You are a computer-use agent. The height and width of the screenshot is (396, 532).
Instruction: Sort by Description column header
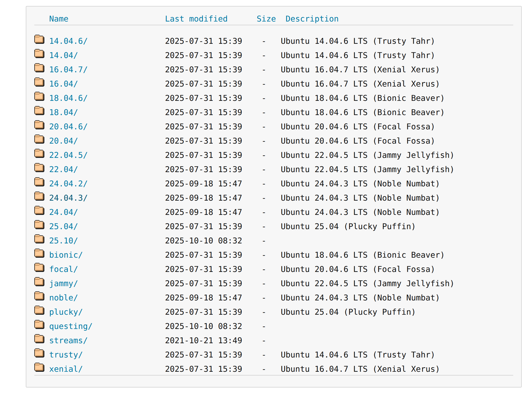[312, 19]
